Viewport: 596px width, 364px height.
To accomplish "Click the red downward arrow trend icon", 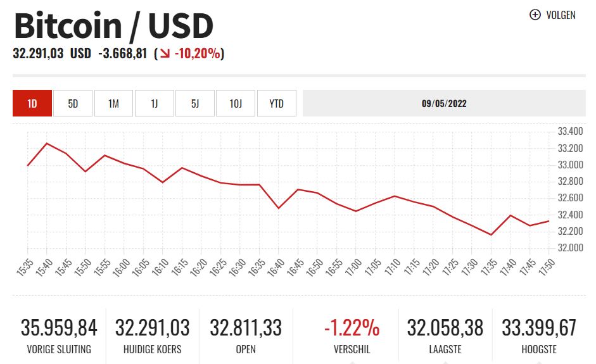I will 165,54.
